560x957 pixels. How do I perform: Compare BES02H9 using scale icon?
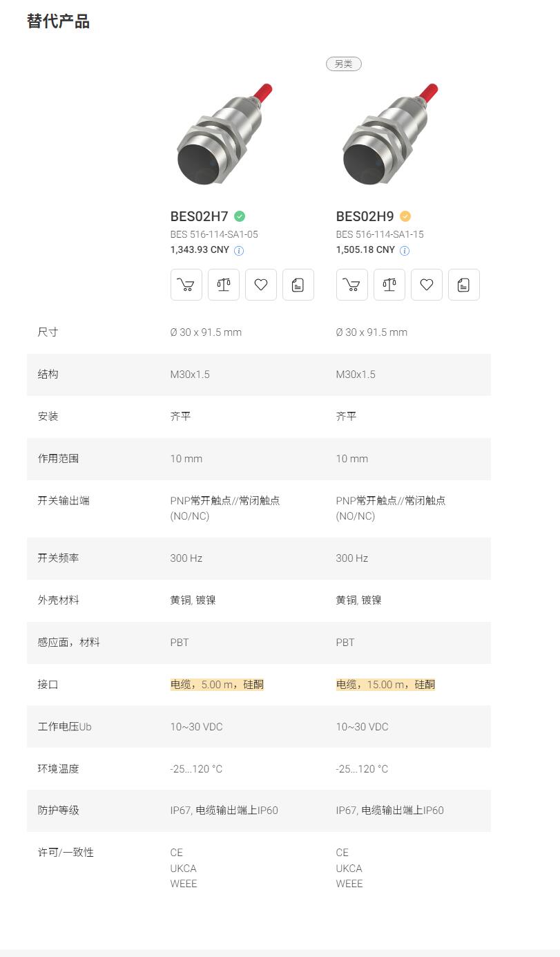[x=389, y=285]
